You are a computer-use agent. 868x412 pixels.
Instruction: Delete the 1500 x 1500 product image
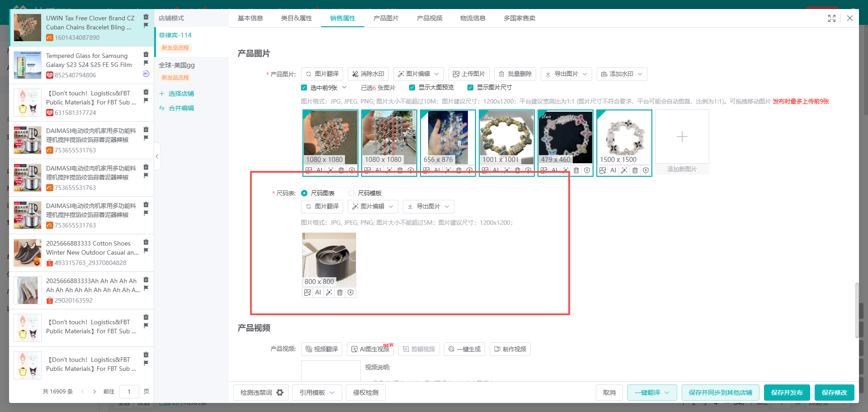[x=635, y=170]
